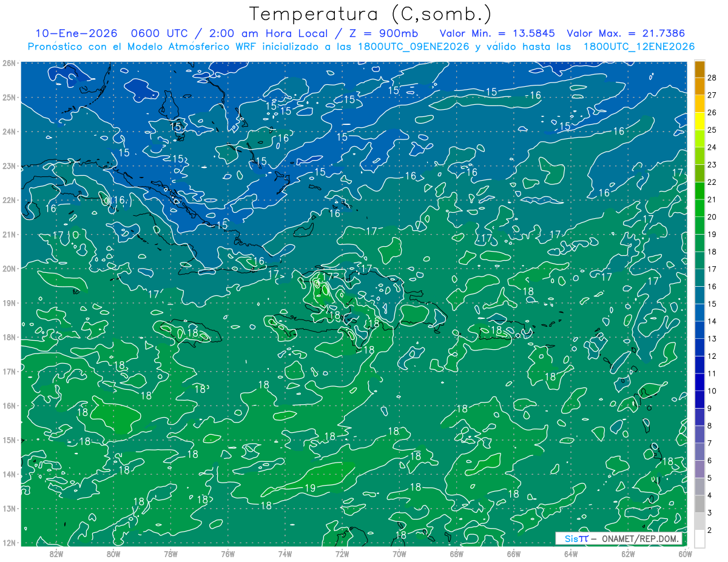
Task: Click the 'SisPI - ONAMET/REP.DOM.' credit label
Action: [x=618, y=538]
